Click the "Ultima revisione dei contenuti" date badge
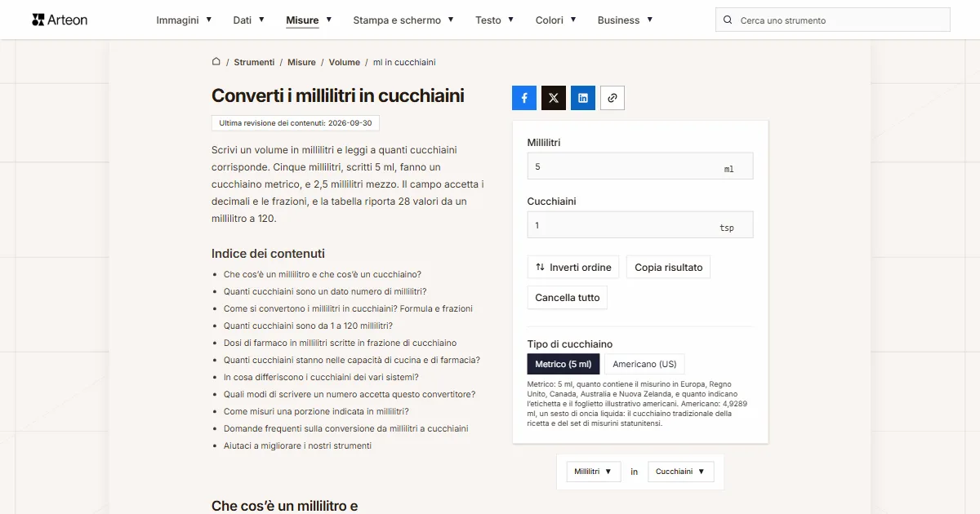 tap(296, 123)
